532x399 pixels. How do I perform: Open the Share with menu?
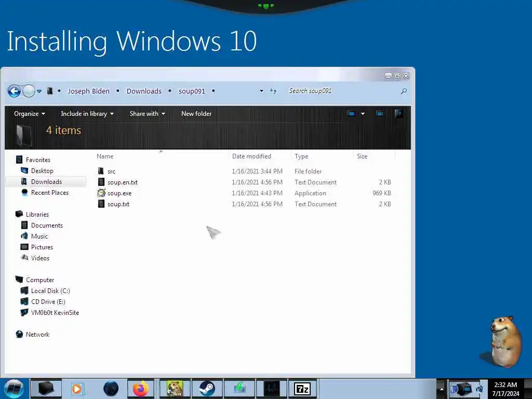(147, 114)
